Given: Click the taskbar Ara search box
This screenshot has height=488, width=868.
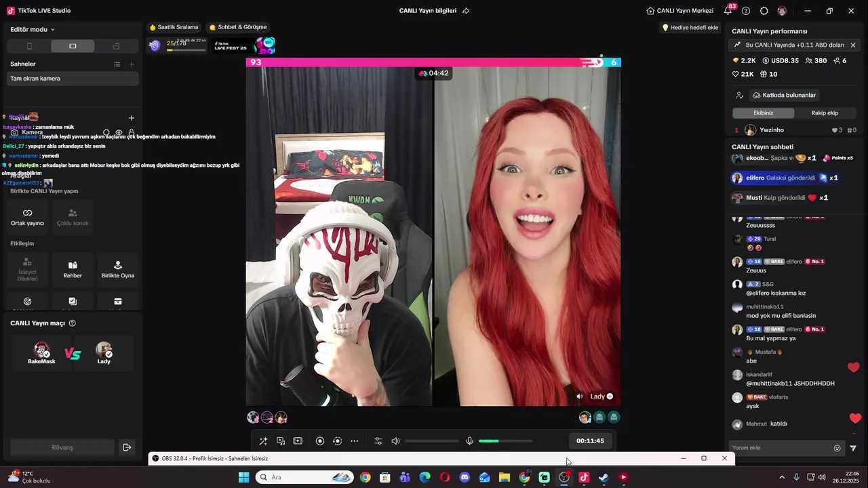Looking at the screenshot, I should (x=304, y=477).
